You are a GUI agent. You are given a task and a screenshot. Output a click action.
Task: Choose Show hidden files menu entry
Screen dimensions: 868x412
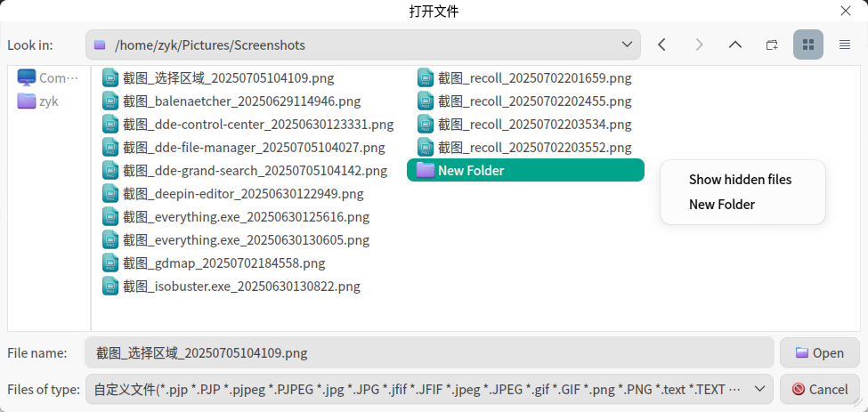[x=740, y=180]
